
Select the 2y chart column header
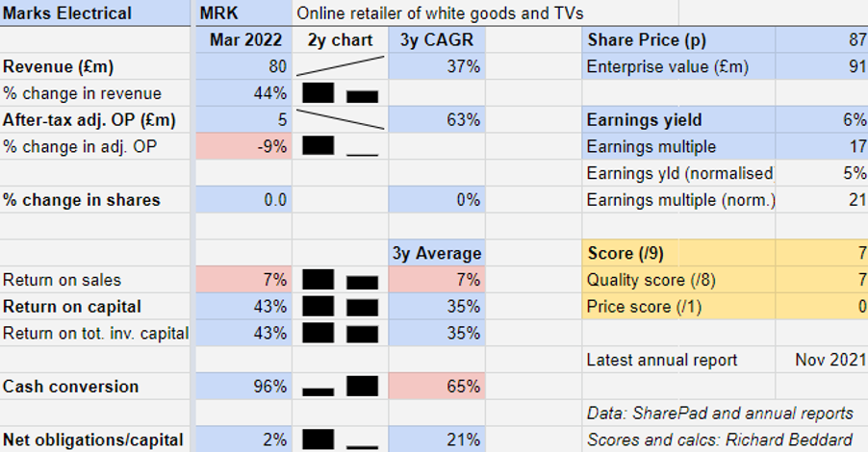pos(340,39)
